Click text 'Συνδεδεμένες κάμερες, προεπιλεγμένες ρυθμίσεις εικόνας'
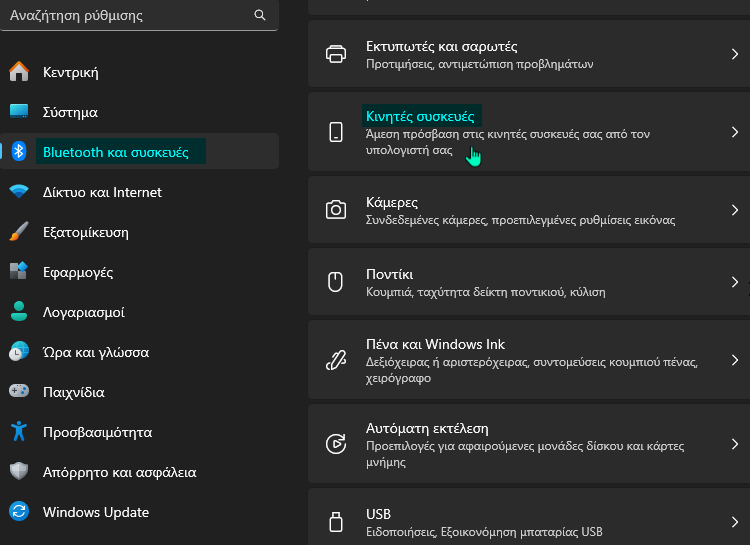Viewport: 750px width, 545px height. (520, 220)
